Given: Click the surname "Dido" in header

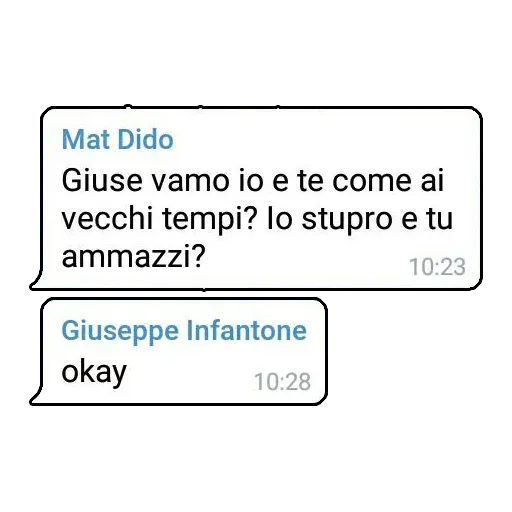Looking at the screenshot, I should point(146,139).
